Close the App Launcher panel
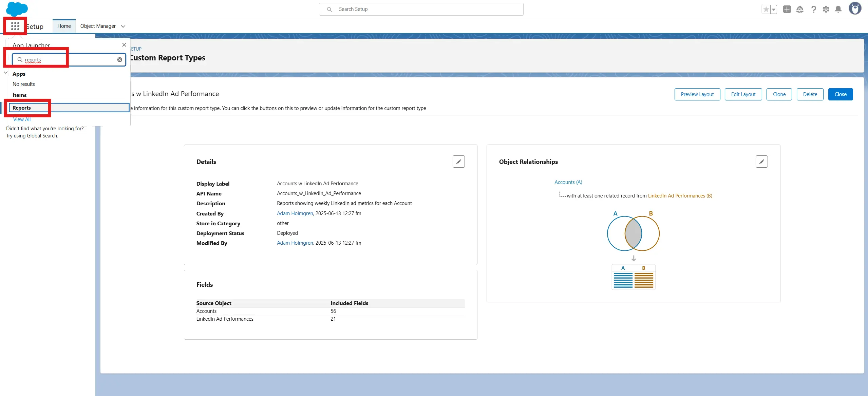 click(124, 45)
